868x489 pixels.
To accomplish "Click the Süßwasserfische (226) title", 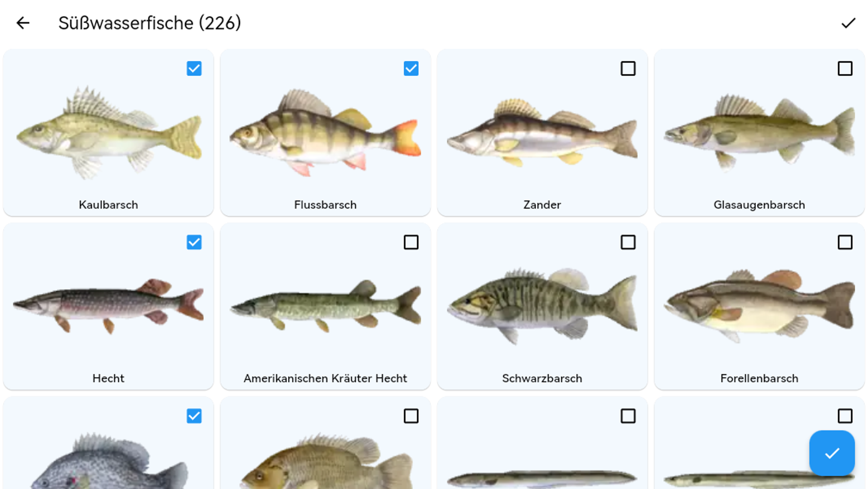I will coord(150,23).
